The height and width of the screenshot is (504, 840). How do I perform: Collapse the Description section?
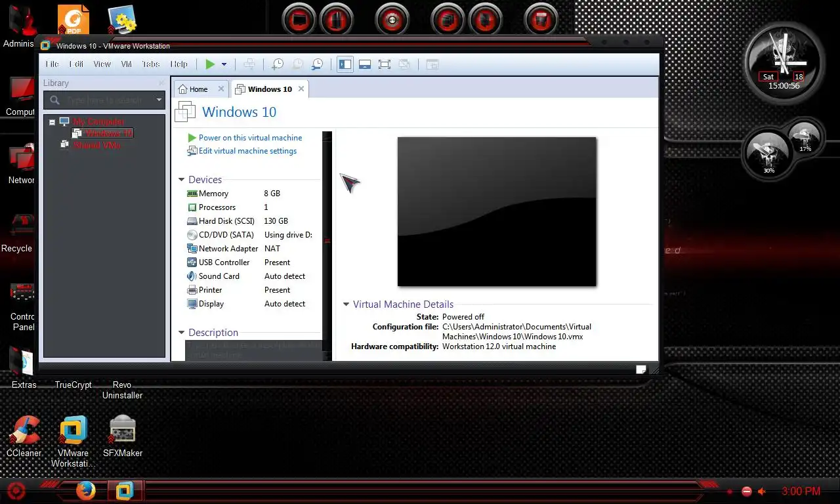tap(182, 333)
